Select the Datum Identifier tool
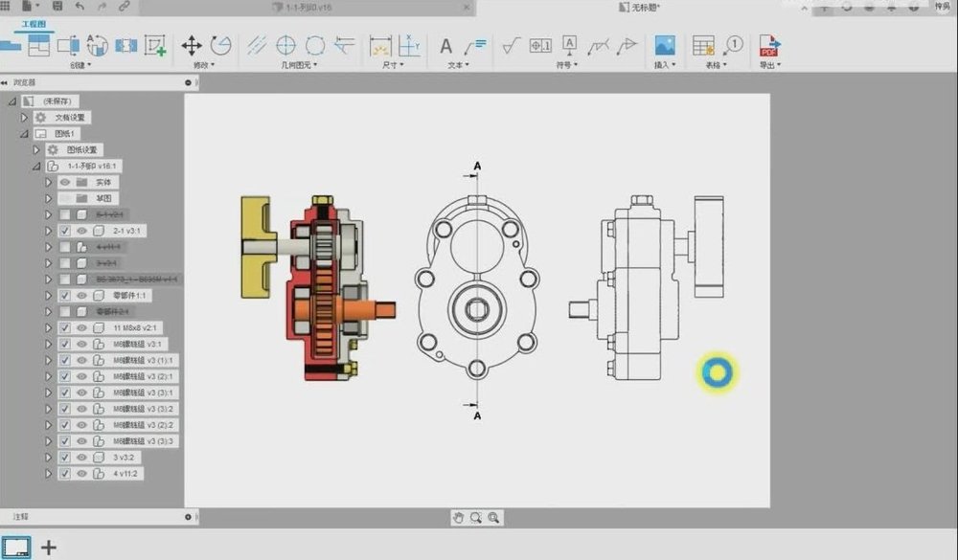The height and width of the screenshot is (560, 958). [569, 45]
